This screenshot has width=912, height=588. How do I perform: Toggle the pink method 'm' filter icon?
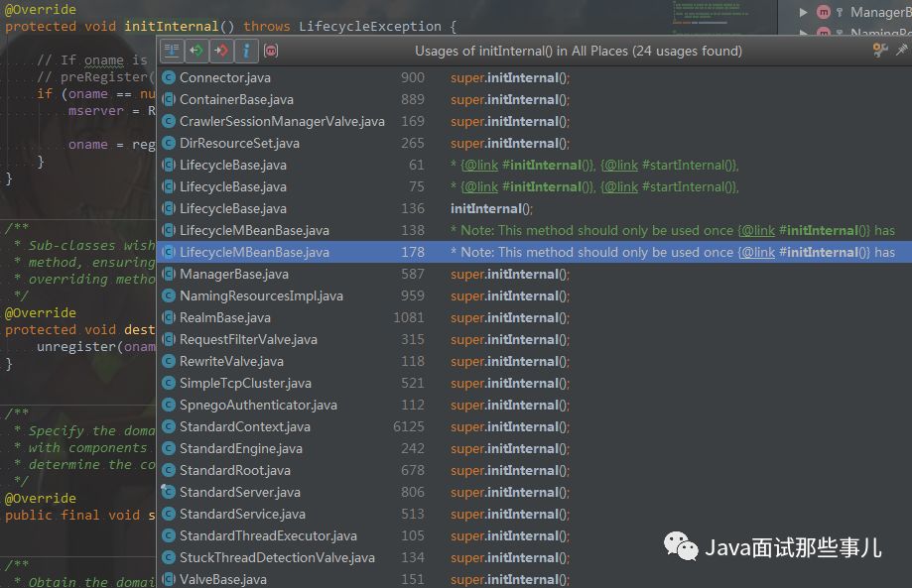tap(271, 51)
